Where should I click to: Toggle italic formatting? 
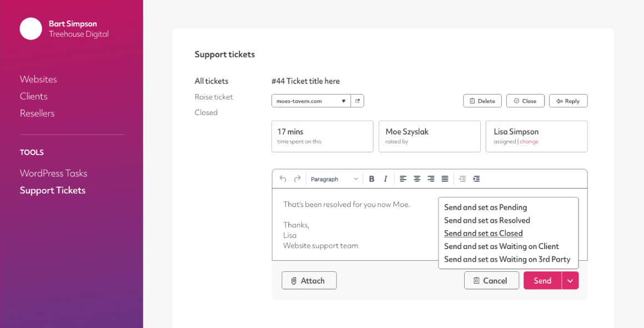click(385, 179)
